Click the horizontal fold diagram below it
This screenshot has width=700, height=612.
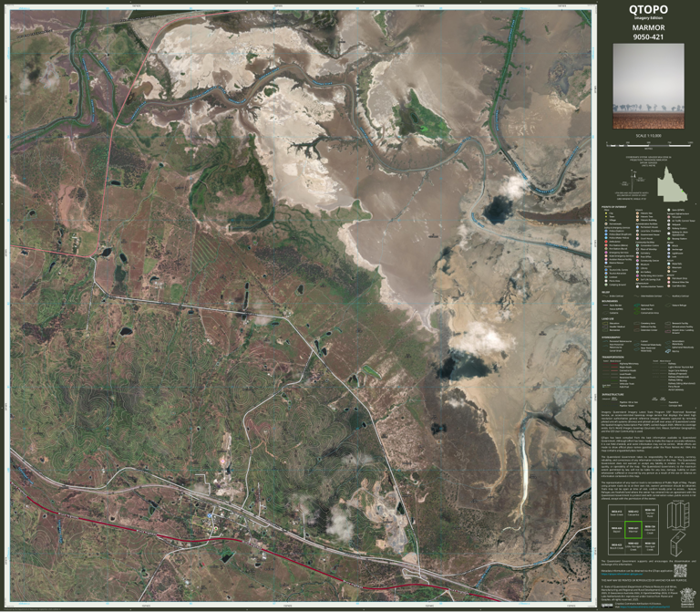tap(678, 544)
